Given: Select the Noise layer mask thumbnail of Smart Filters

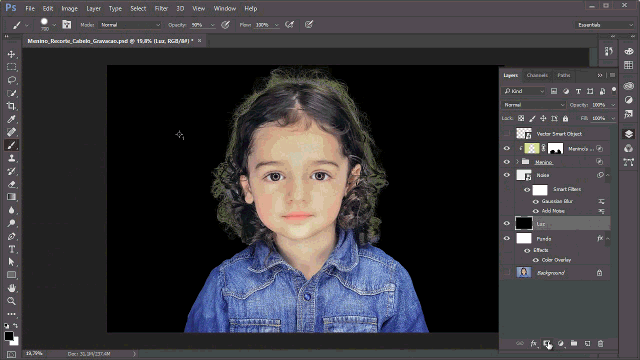Looking at the screenshot, I should (540, 190).
